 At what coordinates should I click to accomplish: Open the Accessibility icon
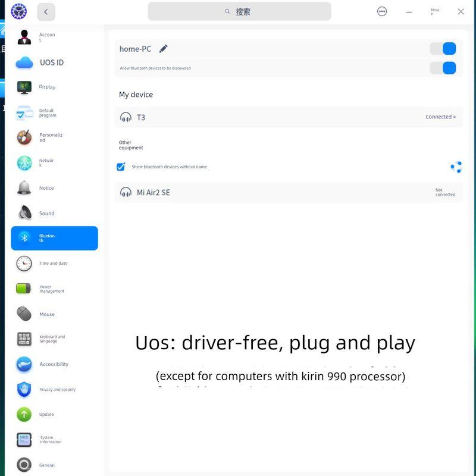[x=24, y=364]
